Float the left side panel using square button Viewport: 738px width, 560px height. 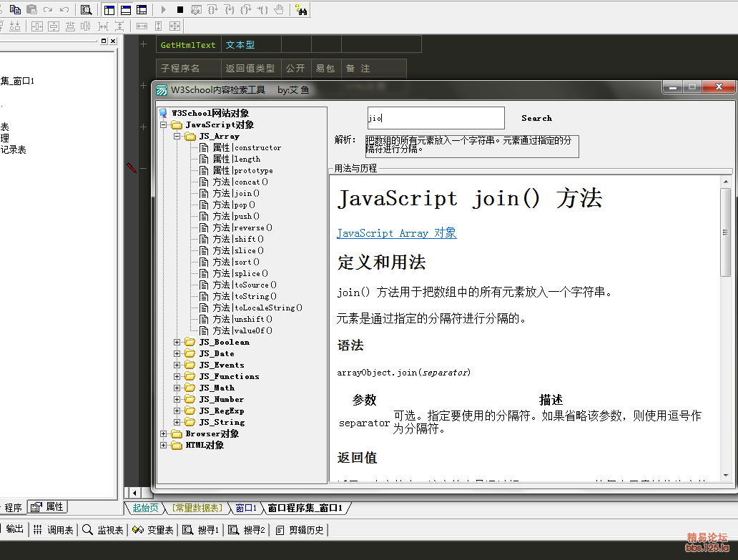(104, 41)
